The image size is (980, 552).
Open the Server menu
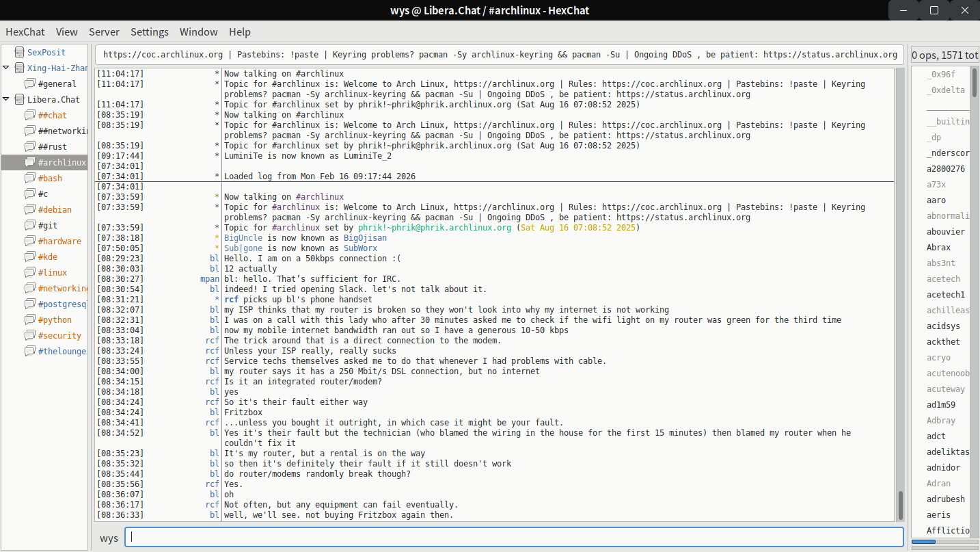pyautogui.click(x=104, y=32)
